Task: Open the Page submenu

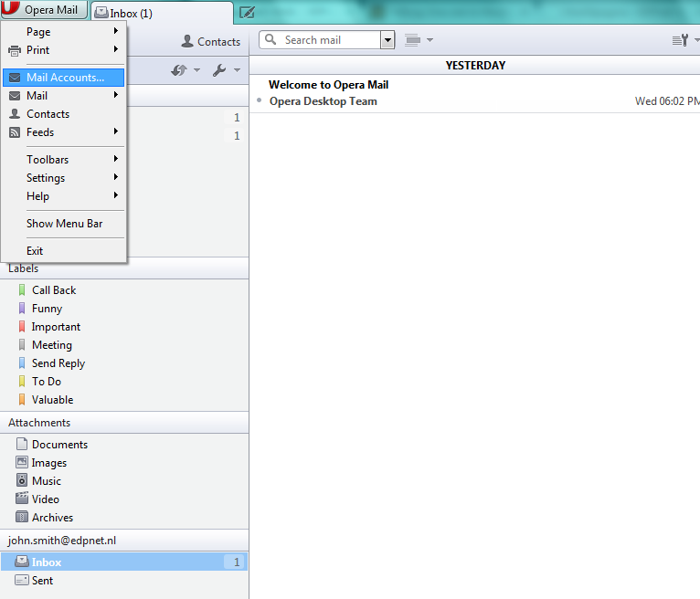Action: (x=64, y=32)
